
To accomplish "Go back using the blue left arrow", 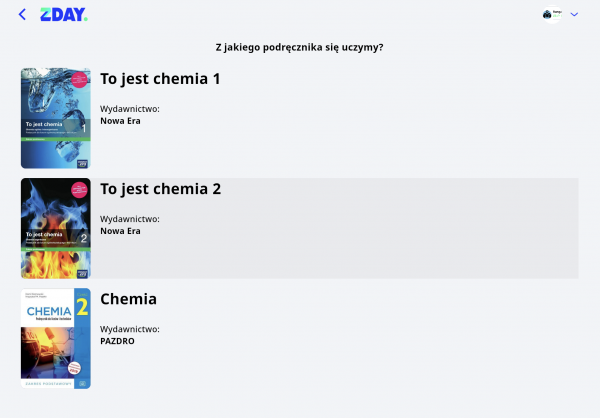I will [x=22, y=15].
